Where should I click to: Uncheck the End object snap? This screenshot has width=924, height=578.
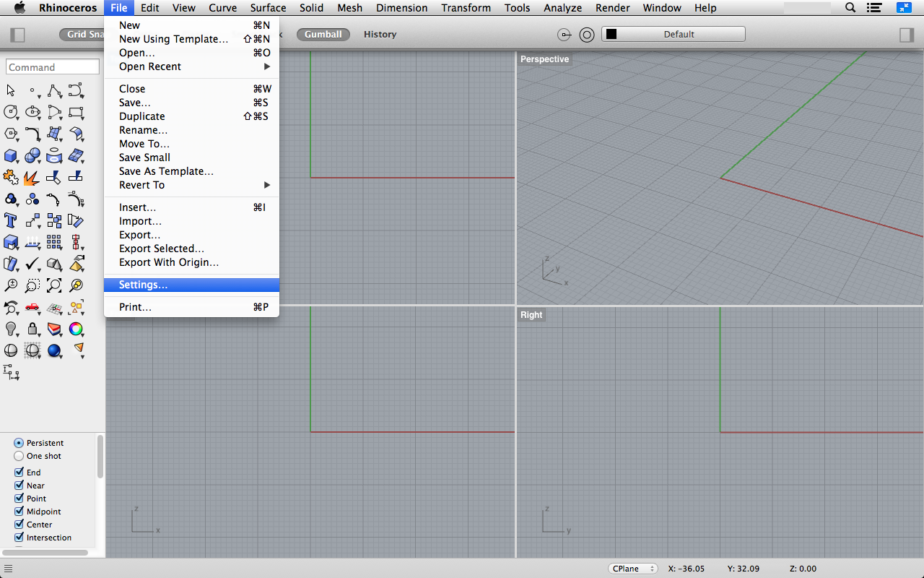pos(19,473)
